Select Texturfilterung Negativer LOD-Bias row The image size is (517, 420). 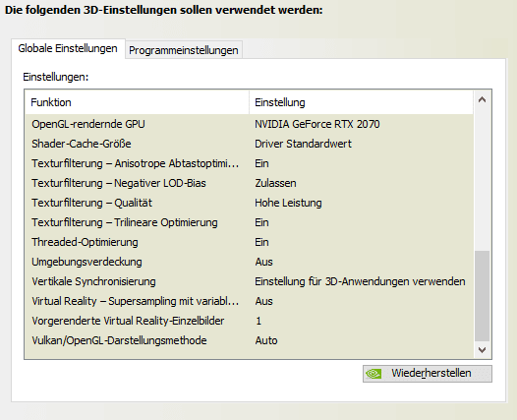click(250, 183)
